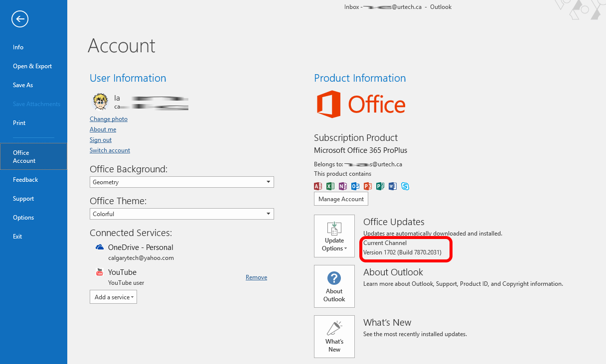Click the Excel product icon
Screen dimensions: 606x364
(x=330, y=186)
